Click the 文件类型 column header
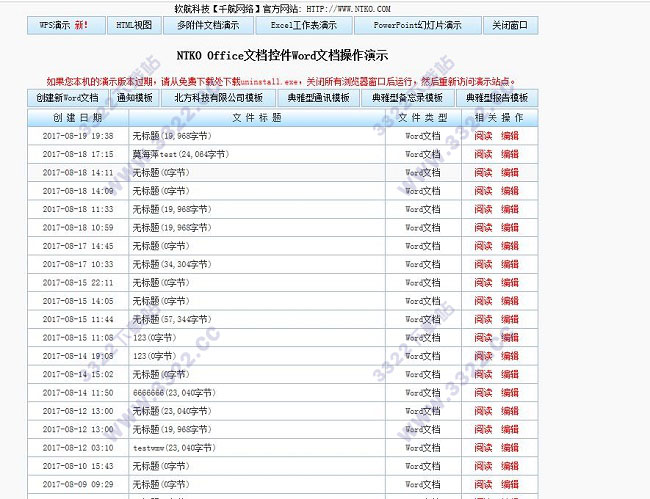650x499 pixels. (423, 118)
